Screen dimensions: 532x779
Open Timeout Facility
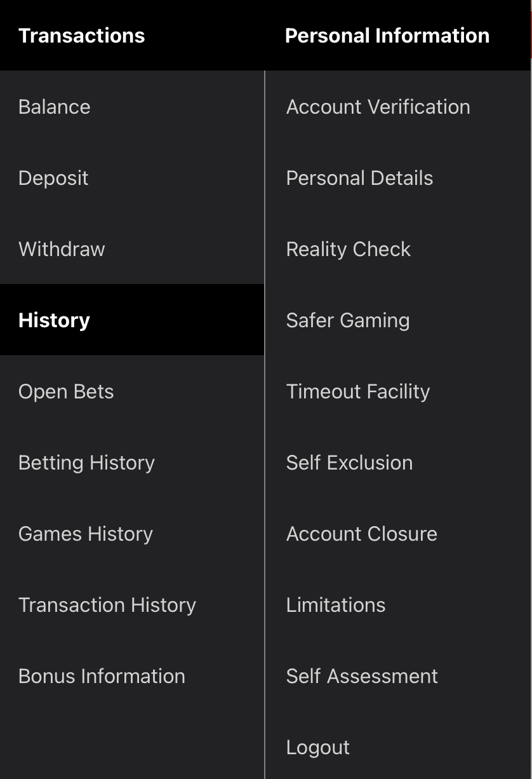(x=399, y=391)
